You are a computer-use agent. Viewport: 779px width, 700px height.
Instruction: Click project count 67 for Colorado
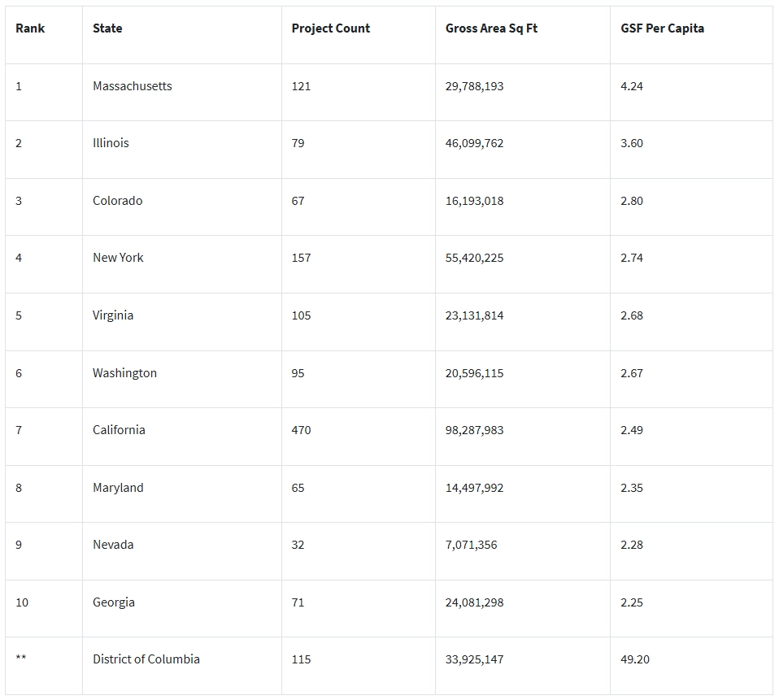pyautogui.click(x=298, y=201)
